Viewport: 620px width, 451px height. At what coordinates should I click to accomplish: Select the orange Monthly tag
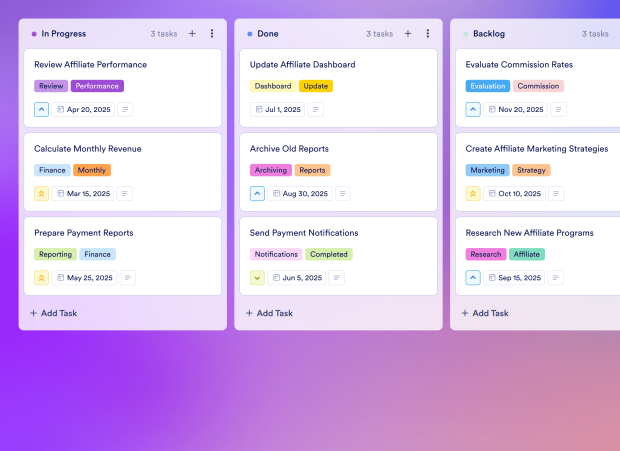(x=91, y=170)
